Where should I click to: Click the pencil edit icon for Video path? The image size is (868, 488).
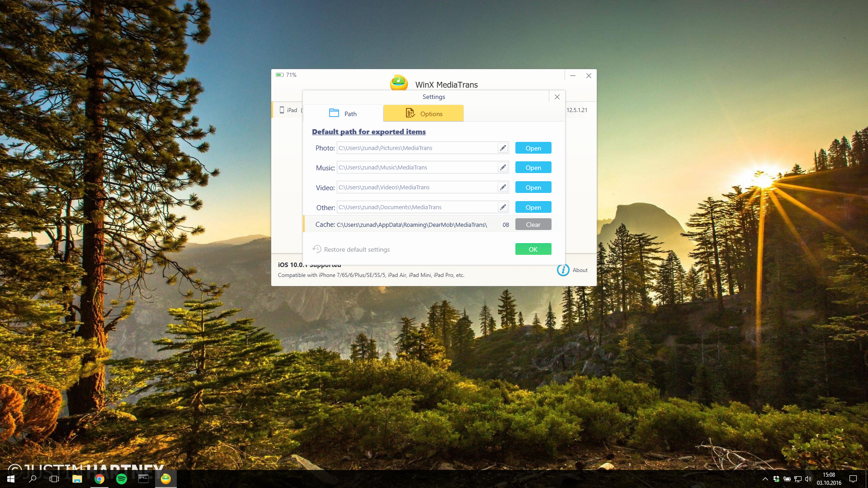[x=503, y=188]
